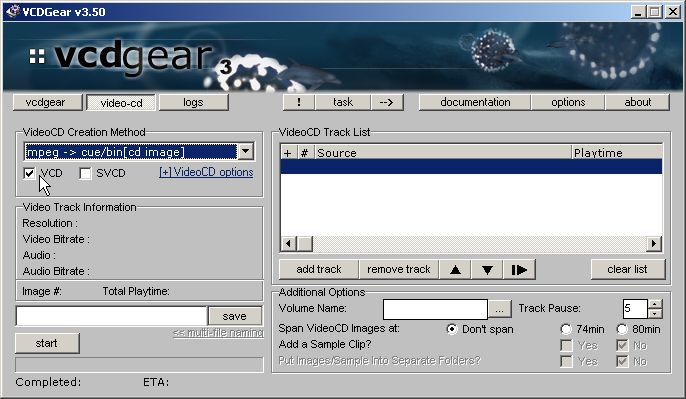The height and width of the screenshot is (399, 686).
Task: Open the documentation page
Action: tap(475, 102)
